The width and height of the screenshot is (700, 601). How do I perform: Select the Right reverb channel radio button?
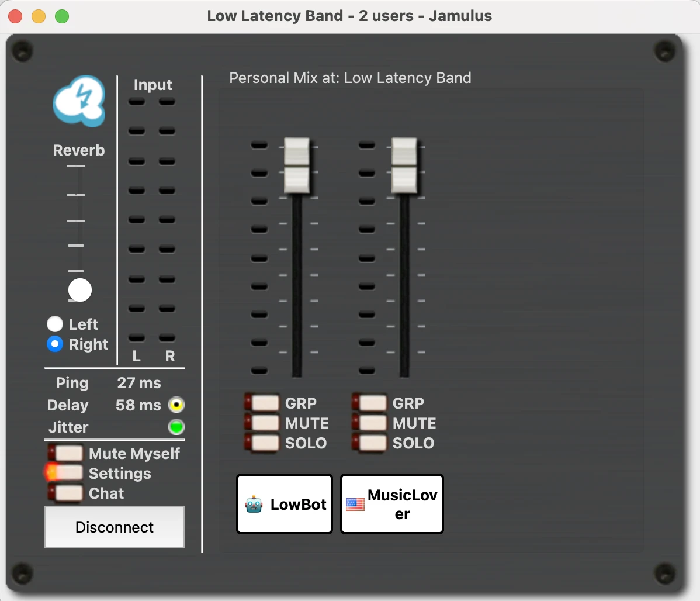[x=55, y=344]
